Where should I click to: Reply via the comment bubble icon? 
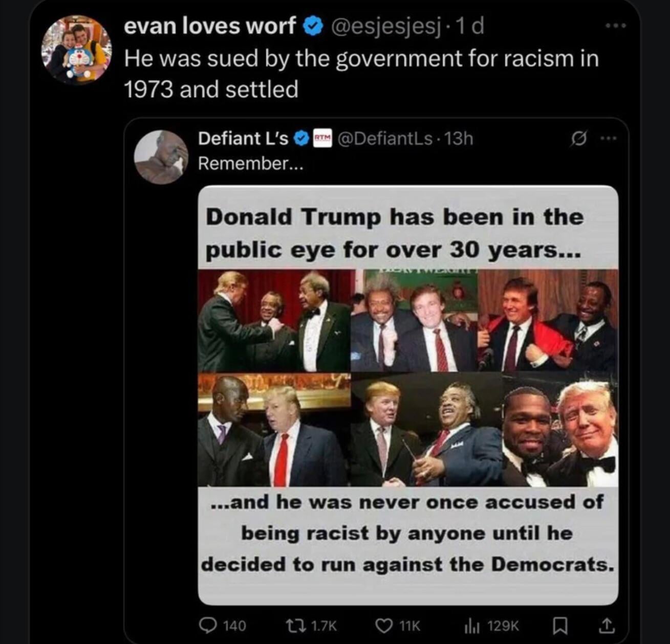pyautogui.click(x=208, y=625)
